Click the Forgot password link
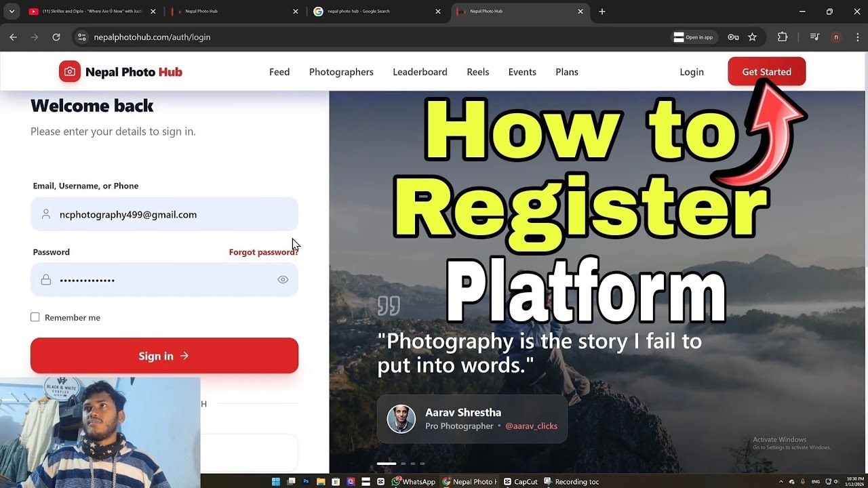868x488 pixels. point(263,252)
